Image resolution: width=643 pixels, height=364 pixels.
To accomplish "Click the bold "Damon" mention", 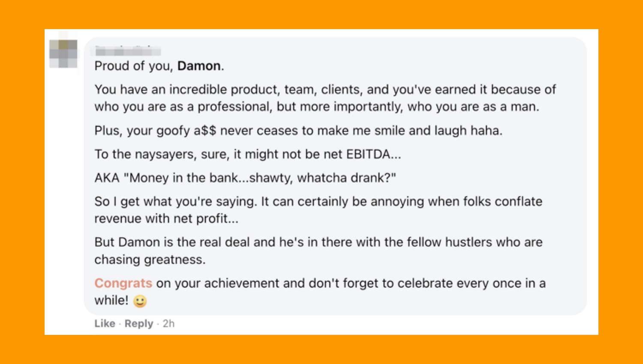I will (x=199, y=66).
